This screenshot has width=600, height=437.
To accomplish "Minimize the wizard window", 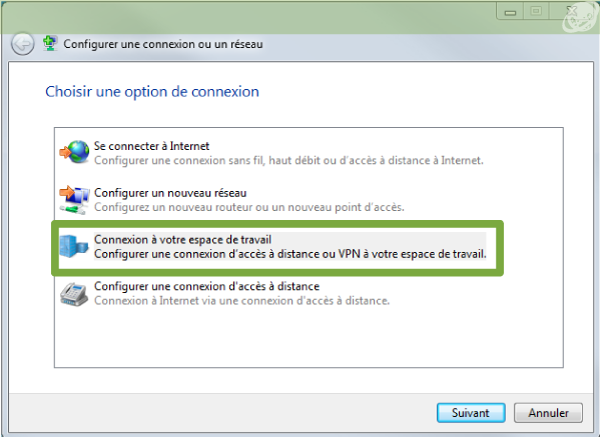I will (510, 11).
